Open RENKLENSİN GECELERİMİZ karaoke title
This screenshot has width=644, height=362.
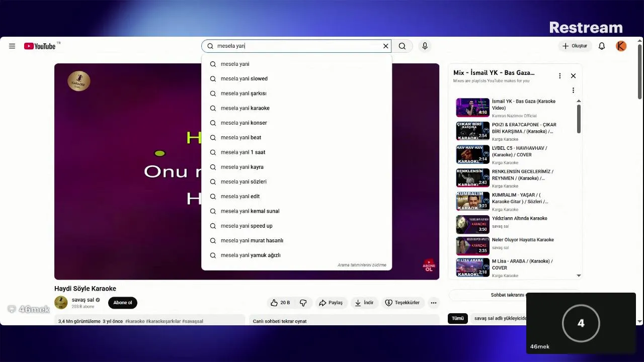tap(523, 175)
